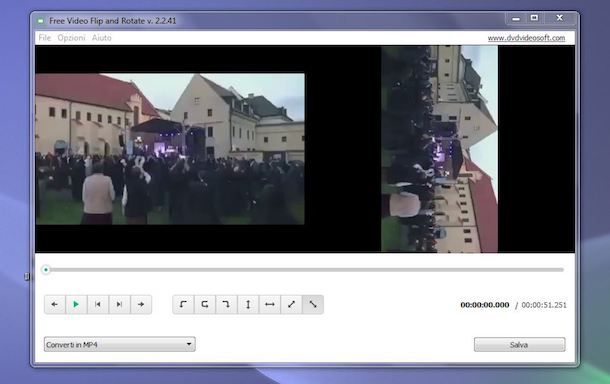
Task: Click the original video preview
Action: (x=170, y=149)
